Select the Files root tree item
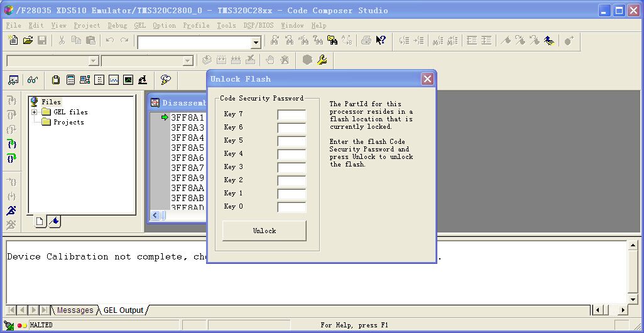The height and width of the screenshot is (333, 644). 51,102
